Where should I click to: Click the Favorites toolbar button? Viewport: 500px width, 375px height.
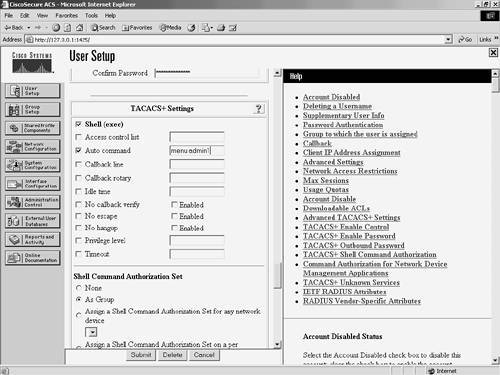pyautogui.click(x=137, y=28)
